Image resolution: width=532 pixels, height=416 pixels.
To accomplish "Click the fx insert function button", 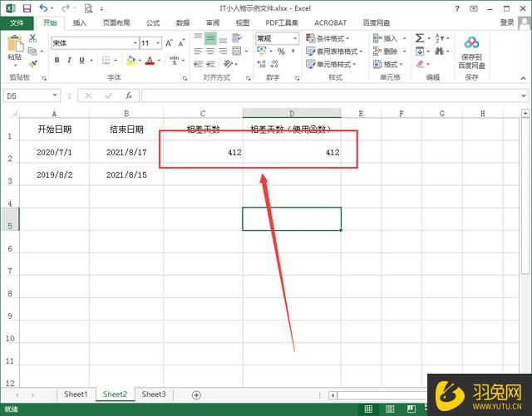I will [x=129, y=96].
